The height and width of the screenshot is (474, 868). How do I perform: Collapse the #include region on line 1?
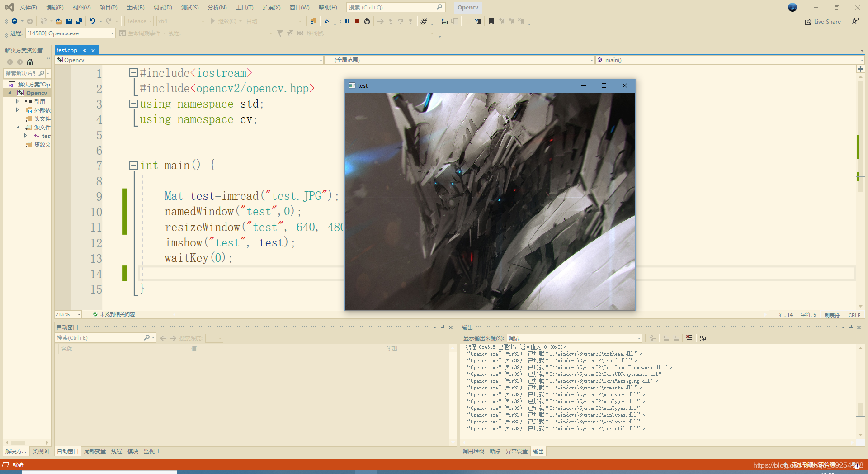[133, 73]
